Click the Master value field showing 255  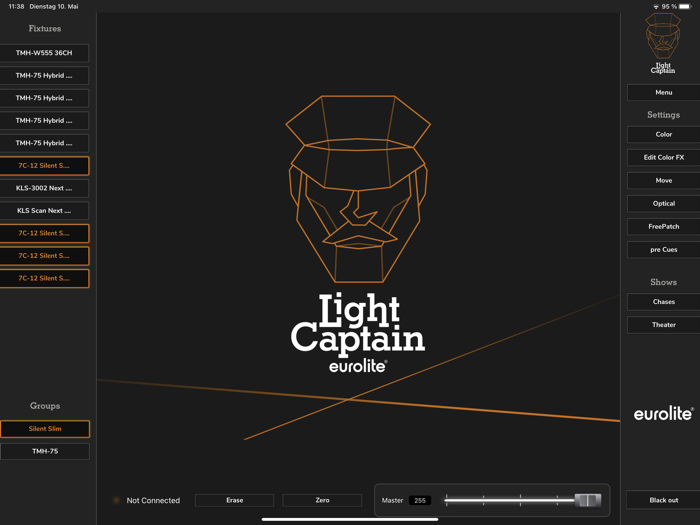pyautogui.click(x=420, y=500)
